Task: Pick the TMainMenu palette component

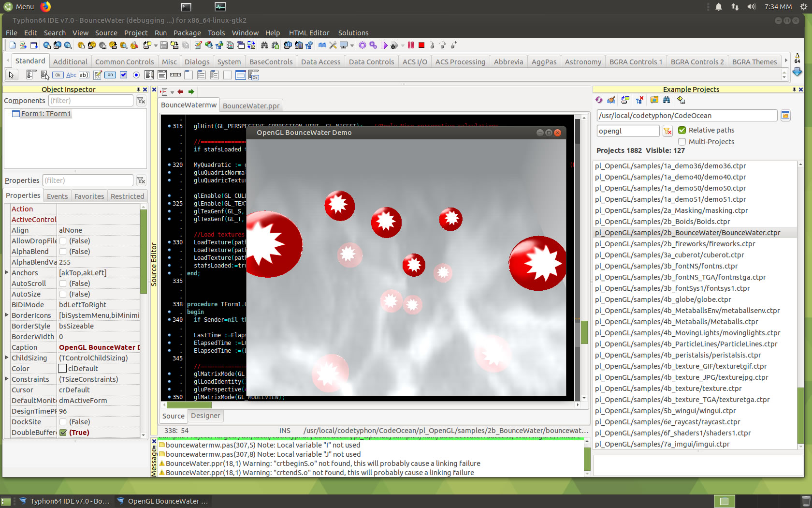Action: coord(31,75)
